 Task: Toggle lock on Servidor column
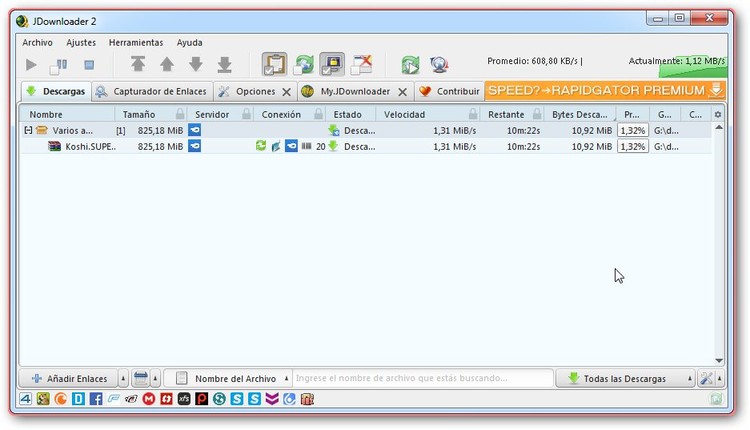point(246,114)
